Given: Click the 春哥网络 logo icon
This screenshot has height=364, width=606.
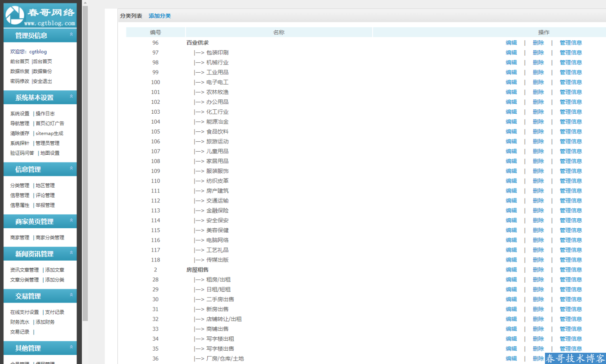Looking at the screenshot, I should 15,15.
